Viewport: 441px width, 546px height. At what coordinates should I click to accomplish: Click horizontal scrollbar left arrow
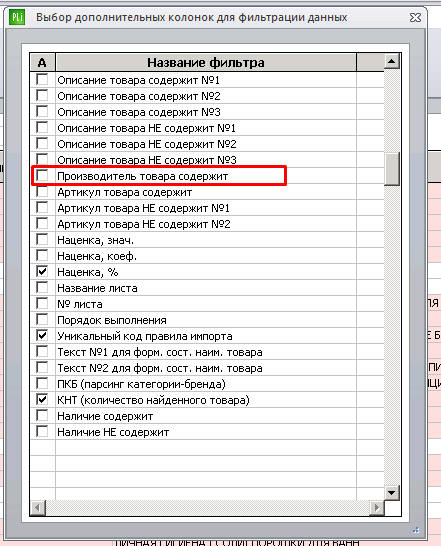(38, 508)
